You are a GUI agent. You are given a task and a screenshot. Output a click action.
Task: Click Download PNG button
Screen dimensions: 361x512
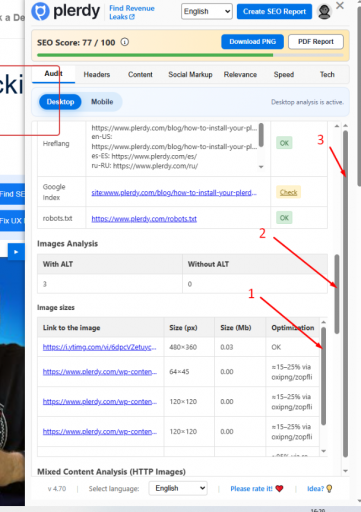[x=252, y=42]
